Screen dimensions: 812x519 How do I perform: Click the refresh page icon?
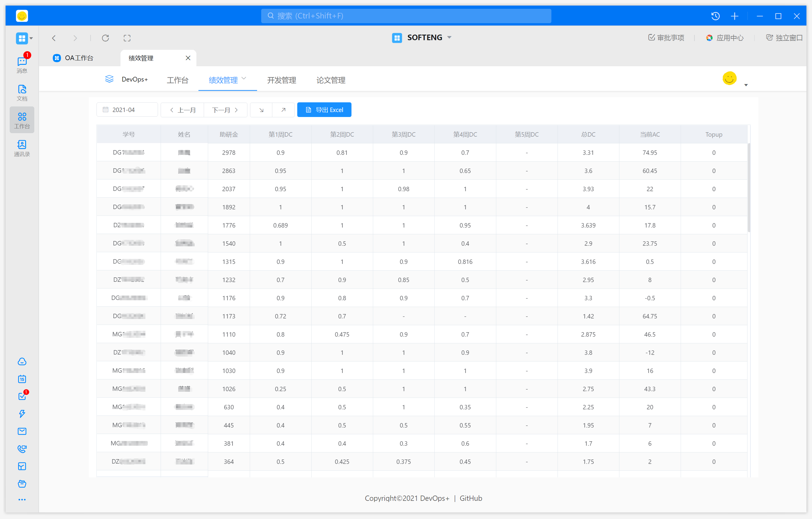tap(106, 38)
